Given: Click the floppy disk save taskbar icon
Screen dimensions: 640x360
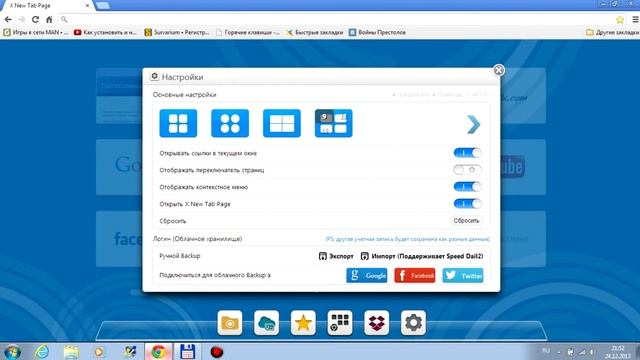Looking at the screenshot, I should point(187,352).
